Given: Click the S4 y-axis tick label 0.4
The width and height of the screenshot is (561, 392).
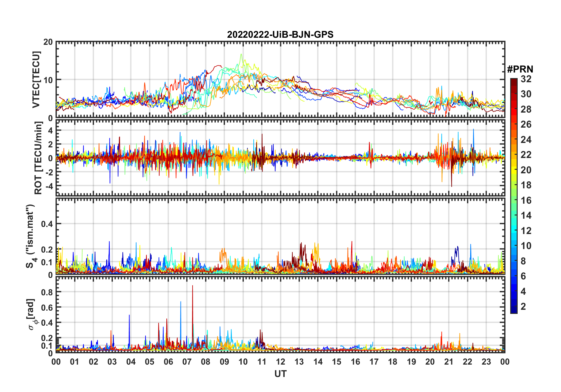Looking at the screenshot, I should click(x=47, y=224).
